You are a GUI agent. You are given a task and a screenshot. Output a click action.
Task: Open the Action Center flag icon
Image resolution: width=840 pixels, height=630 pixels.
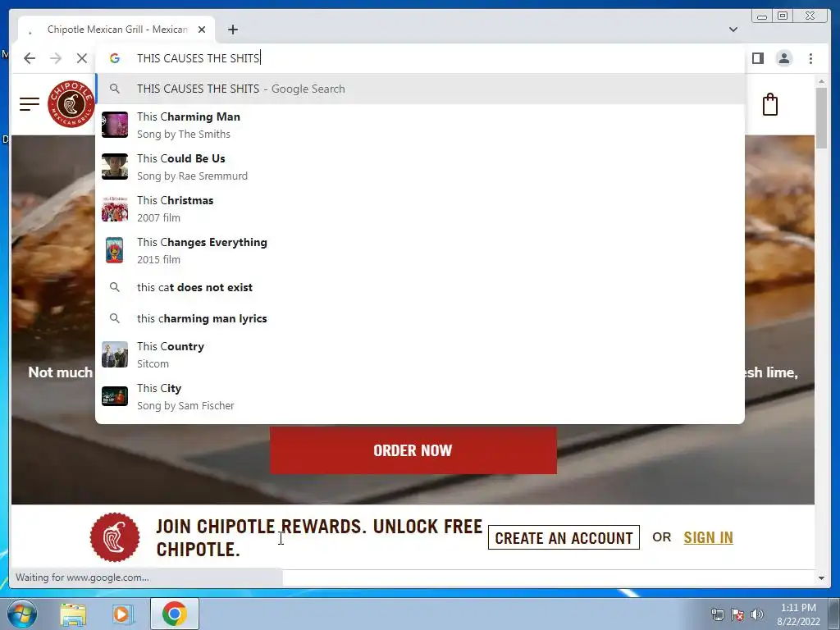click(737, 614)
